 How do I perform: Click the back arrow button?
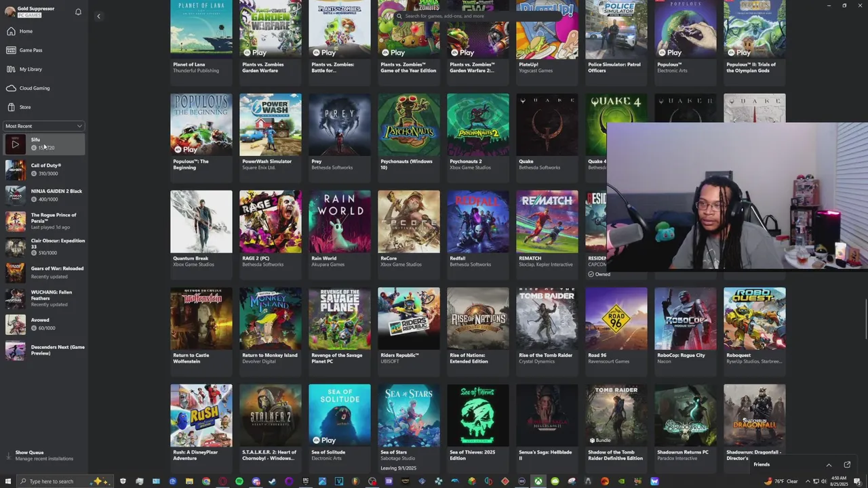click(x=98, y=16)
